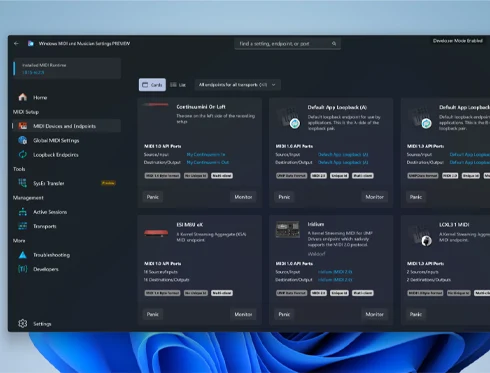This screenshot has width=490, height=373.
Task: Open My Continuumini Out port link
Action: click(208, 162)
